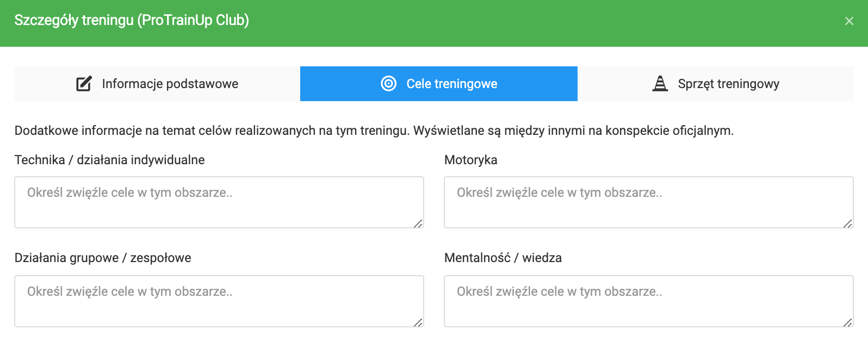
Task: Click into the Mentalność / wiedza text area
Action: (x=648, y=301)
